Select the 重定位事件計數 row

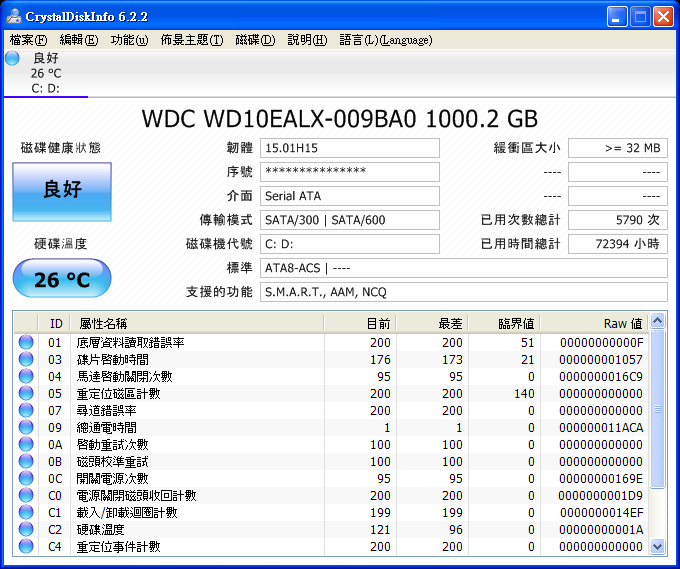coord(331,546)
